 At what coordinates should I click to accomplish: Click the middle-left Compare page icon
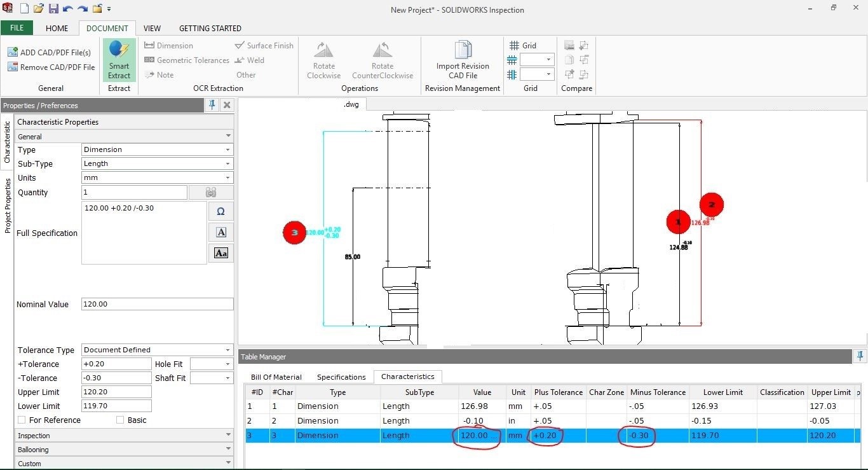(x=569, y=60)
